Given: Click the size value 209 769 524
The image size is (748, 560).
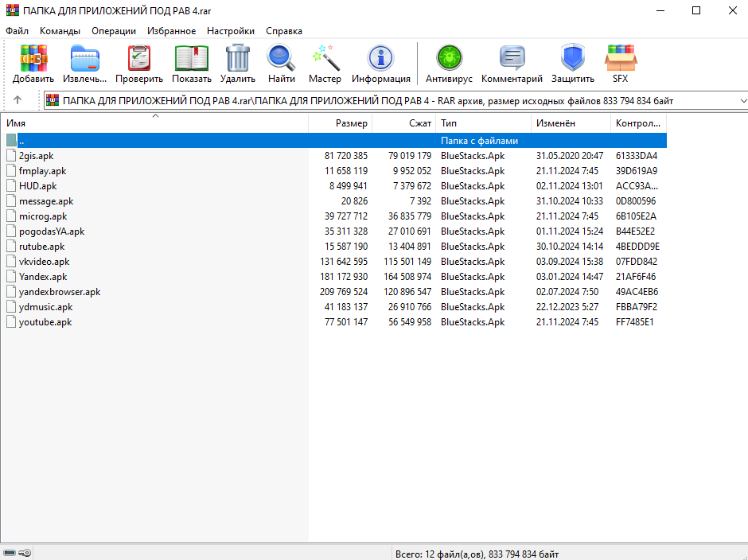Looking at the screenshot, I should click(344, 292).
